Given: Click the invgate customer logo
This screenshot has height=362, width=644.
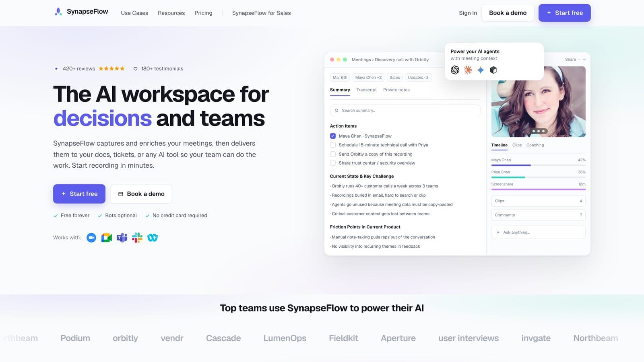Looking at the screenshot, I should pos(536,338).
